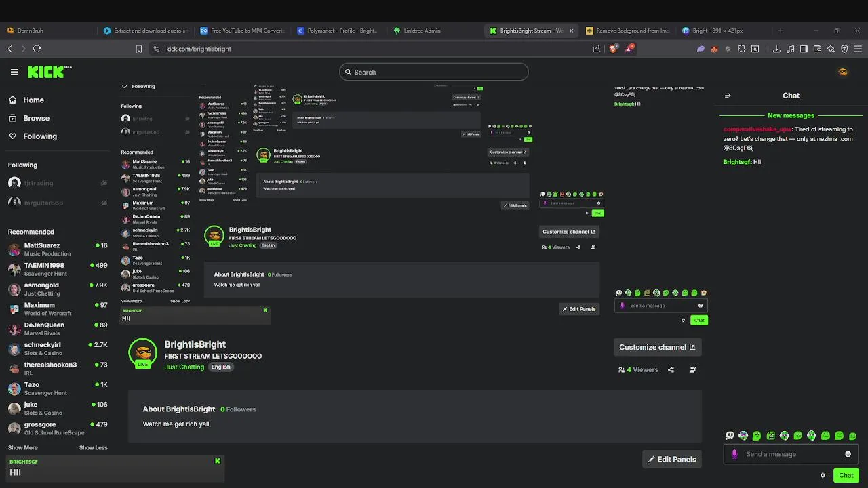Screen dimensions: 868x488
Task: Click the purple mic badge in message box
Action: pyautogui.click(x=734, y=454)
